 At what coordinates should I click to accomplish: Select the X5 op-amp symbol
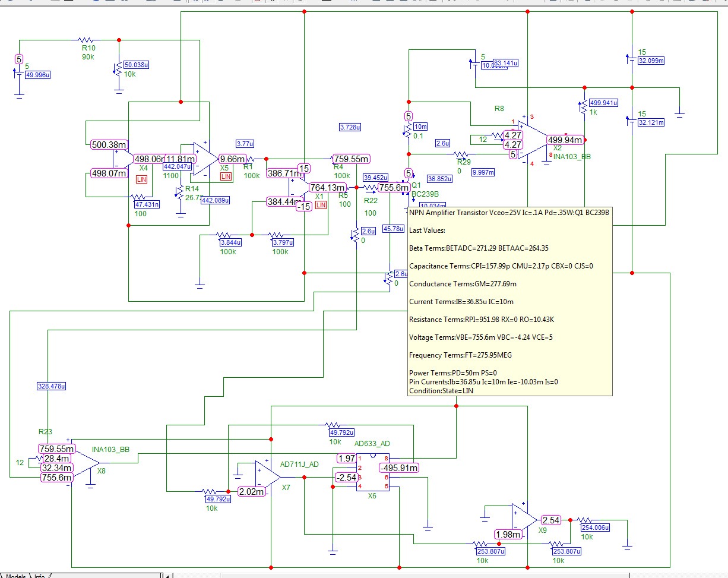(x=205, y=159)
